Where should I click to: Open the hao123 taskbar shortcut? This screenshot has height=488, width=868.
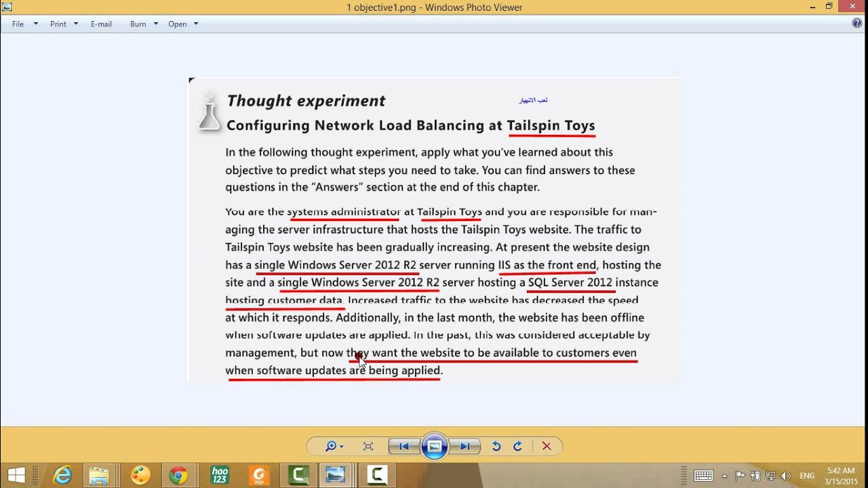pos(220,475)
